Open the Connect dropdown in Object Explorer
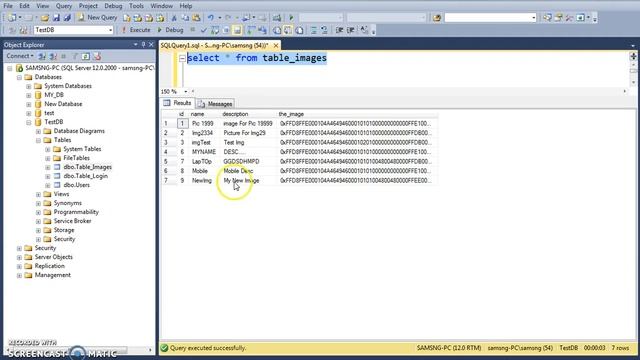The image size is (640, 360). pos(19,56)
